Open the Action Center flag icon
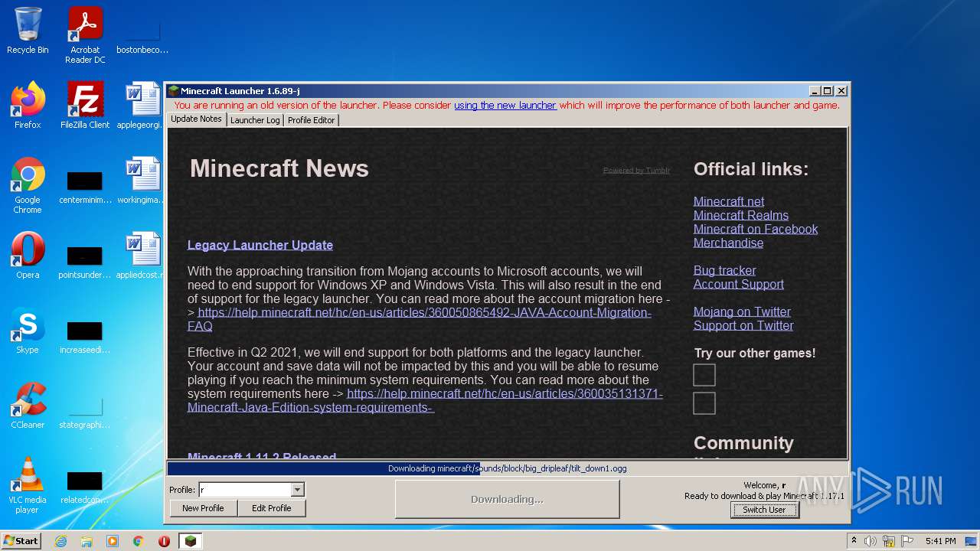This screenshot has height=551, width=980. coord(907,541)
